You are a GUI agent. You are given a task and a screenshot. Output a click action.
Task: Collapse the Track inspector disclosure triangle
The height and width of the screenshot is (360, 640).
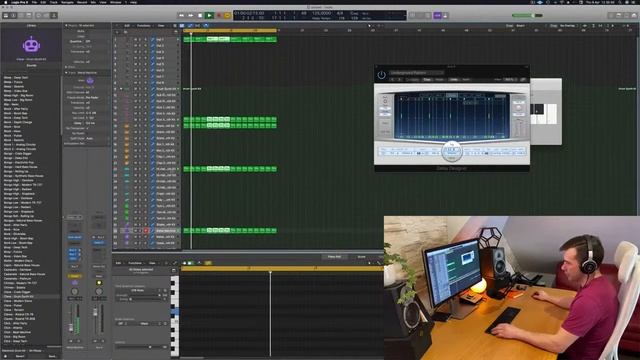[x=66, y=73]
